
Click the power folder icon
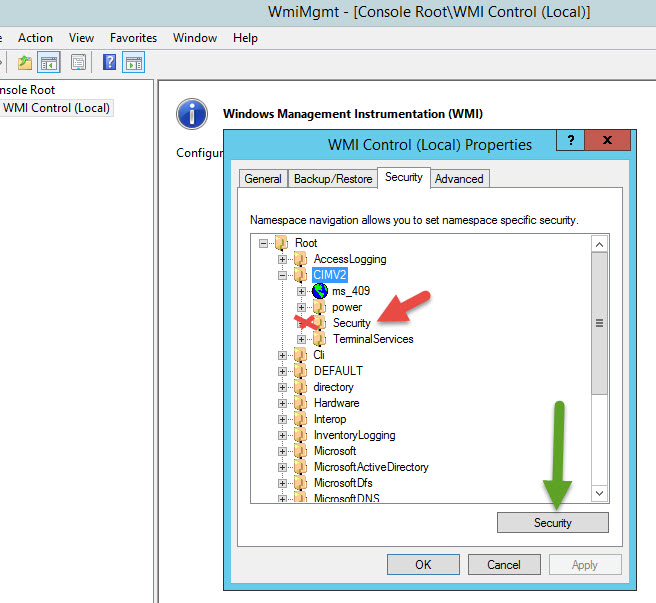coord(320,307)
